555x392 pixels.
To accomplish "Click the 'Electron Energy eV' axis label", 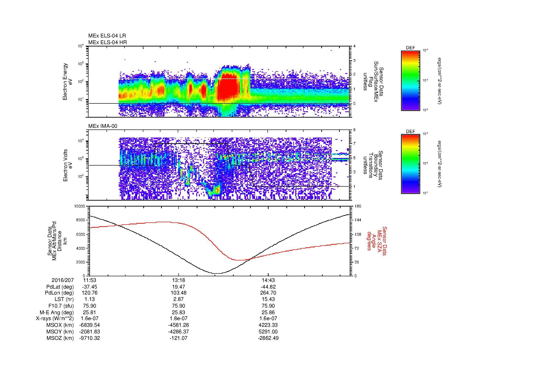I will (x=68, y=82).
